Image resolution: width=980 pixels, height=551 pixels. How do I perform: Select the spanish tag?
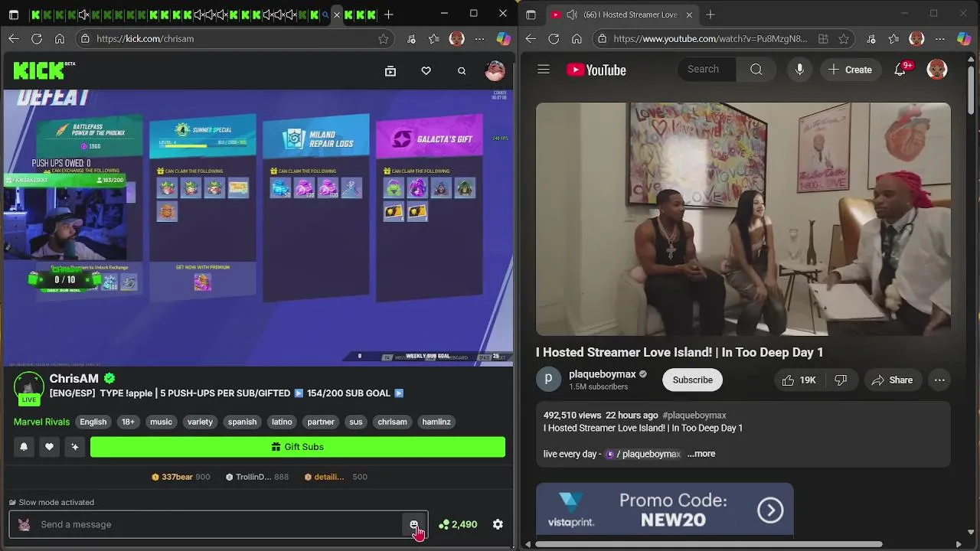pyautogui.click(x=242, y=422)
